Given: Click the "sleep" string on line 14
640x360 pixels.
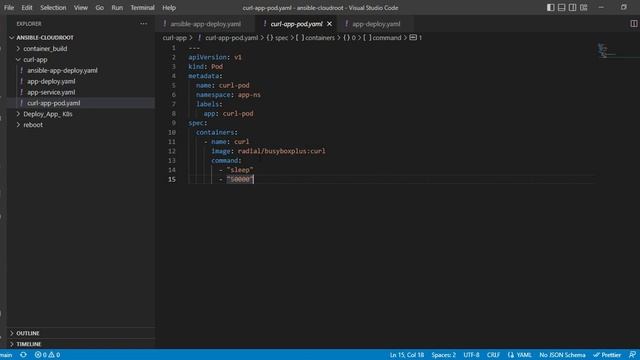Looking at the screenshot, I should point(240,170).
